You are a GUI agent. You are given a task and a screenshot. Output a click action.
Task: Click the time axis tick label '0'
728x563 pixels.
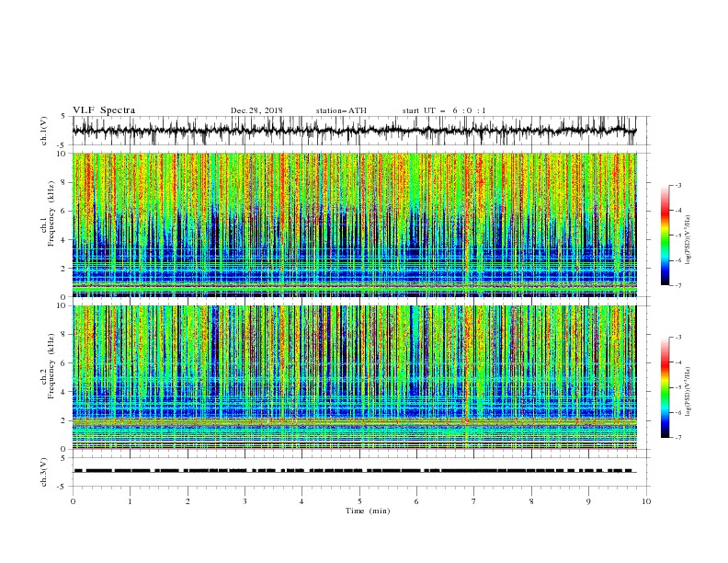73,501
